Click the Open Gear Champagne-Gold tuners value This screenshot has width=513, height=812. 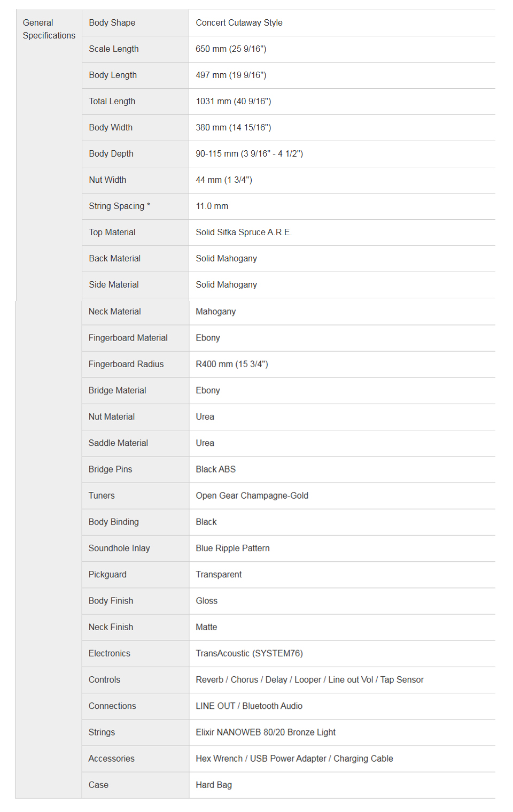(252, 496)
